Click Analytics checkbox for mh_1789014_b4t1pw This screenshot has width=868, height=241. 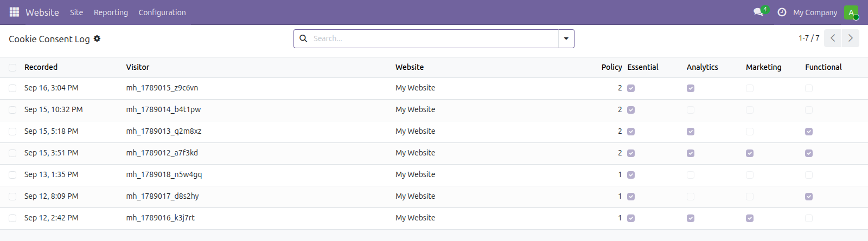(x=691, y=110)
